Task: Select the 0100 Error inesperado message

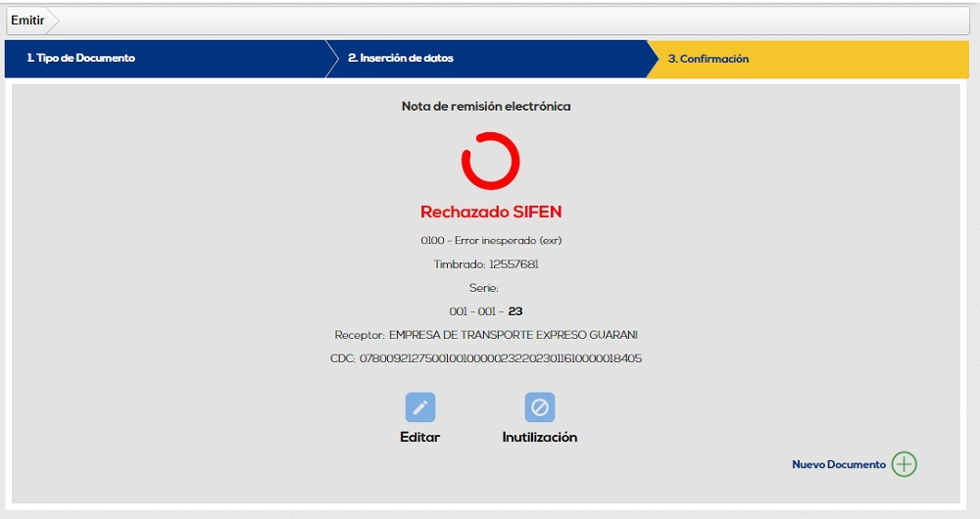Action: tap(490, 240)
